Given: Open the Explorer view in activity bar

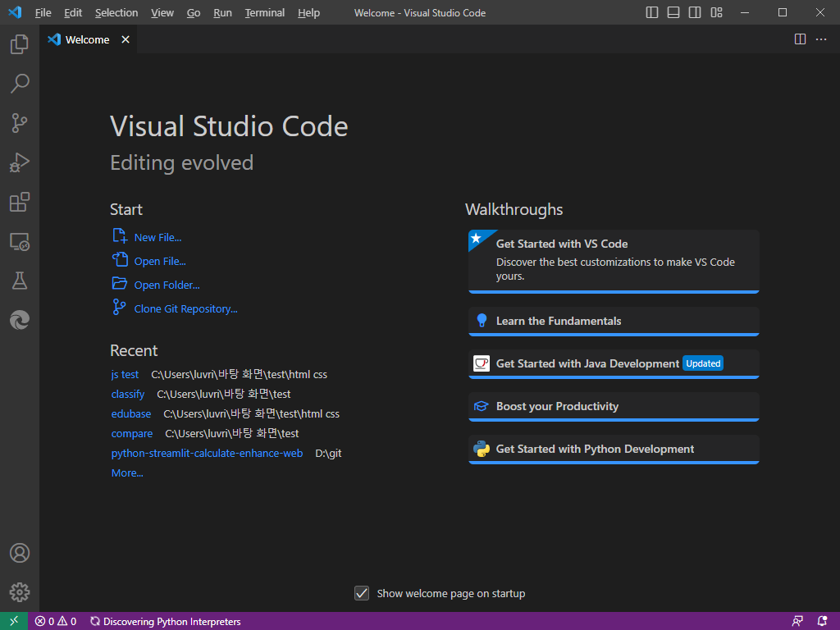Looking at the screenshot, I should pyautogui.click(x=20, y=44).
